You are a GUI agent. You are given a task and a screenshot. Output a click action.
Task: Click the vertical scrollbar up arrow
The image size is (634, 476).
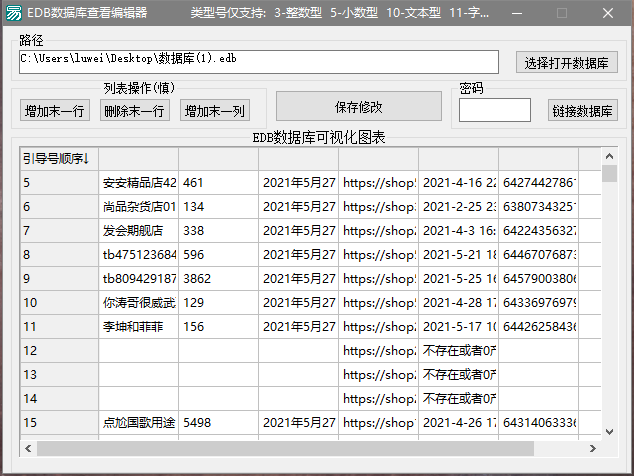610,155
